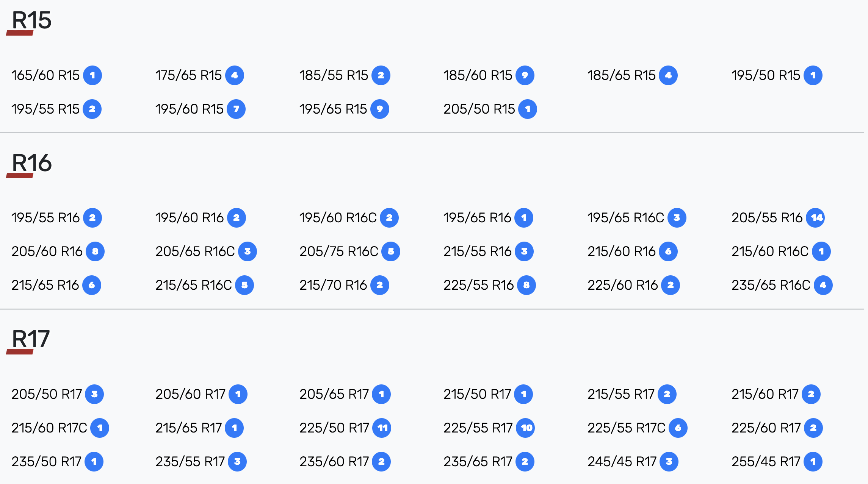Choose the 255/45 R17 size link
The image size is (868, 484).
766,462
